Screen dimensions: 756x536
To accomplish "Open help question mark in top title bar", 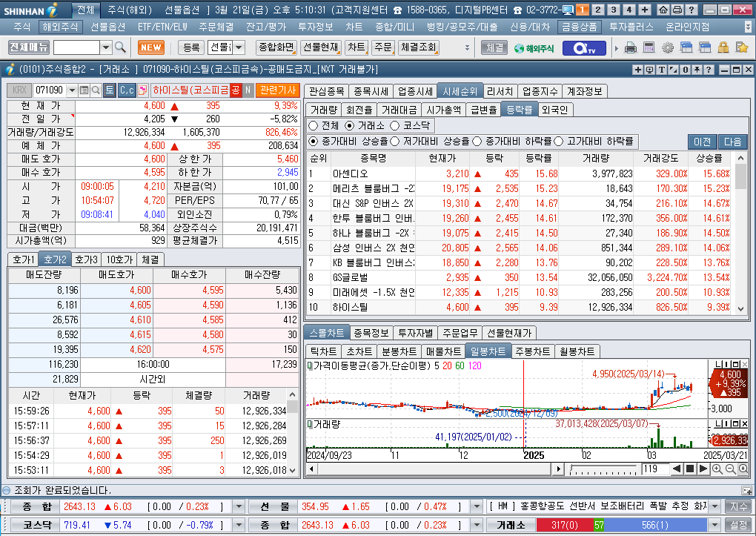I will pos(691,10).
